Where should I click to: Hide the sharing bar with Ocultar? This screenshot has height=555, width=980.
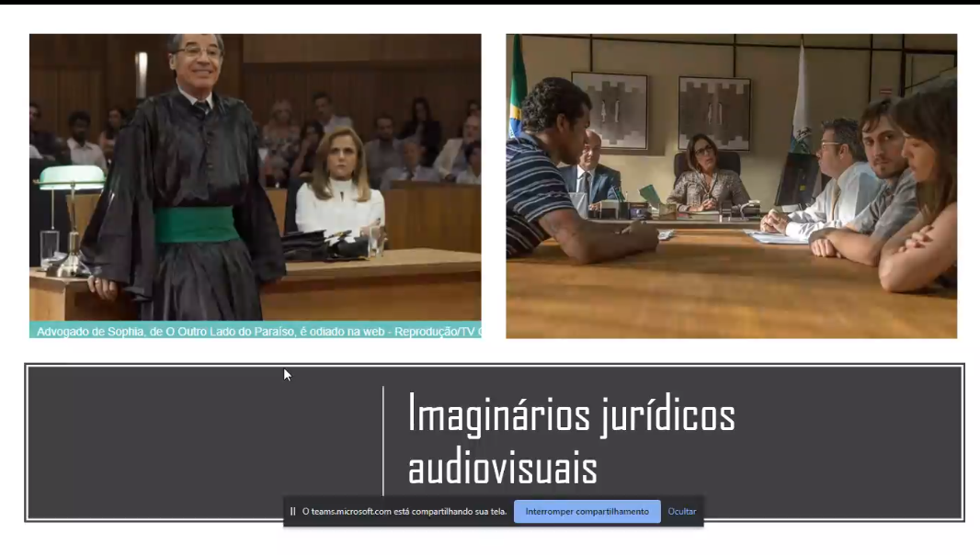[x=682, y=511]
